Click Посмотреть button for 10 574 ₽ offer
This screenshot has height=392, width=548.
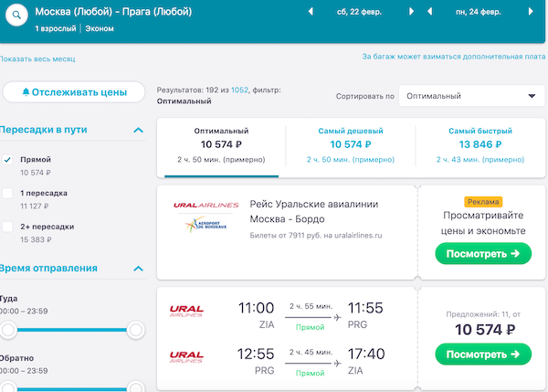(483, 355)
